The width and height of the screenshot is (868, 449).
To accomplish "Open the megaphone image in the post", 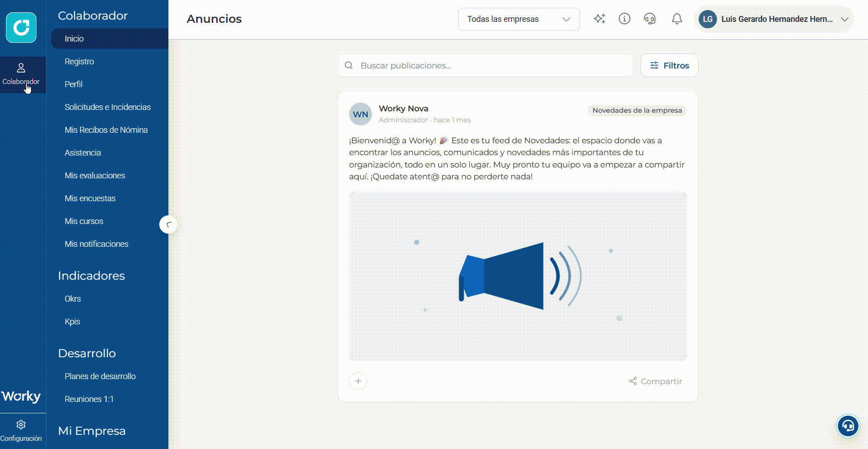I will [x=518, y=276].
